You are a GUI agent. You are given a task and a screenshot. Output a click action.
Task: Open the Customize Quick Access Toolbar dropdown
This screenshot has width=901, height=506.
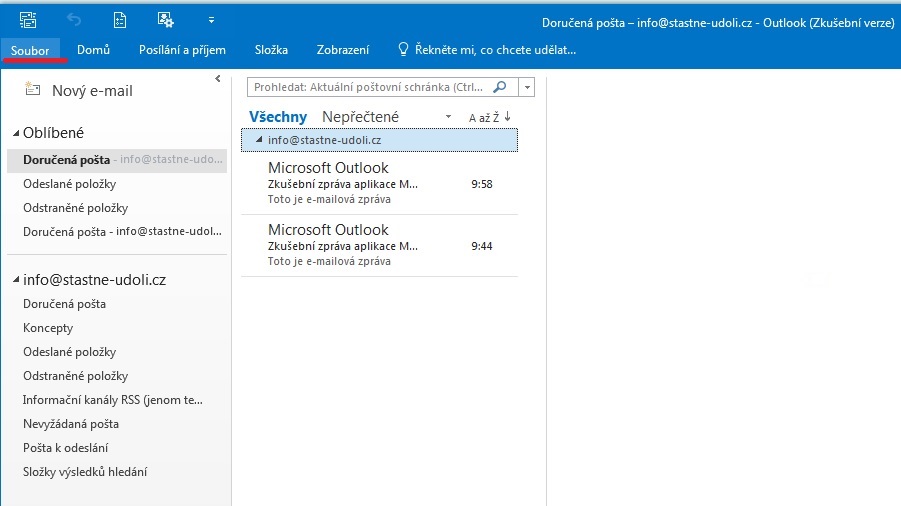[211, 20]
